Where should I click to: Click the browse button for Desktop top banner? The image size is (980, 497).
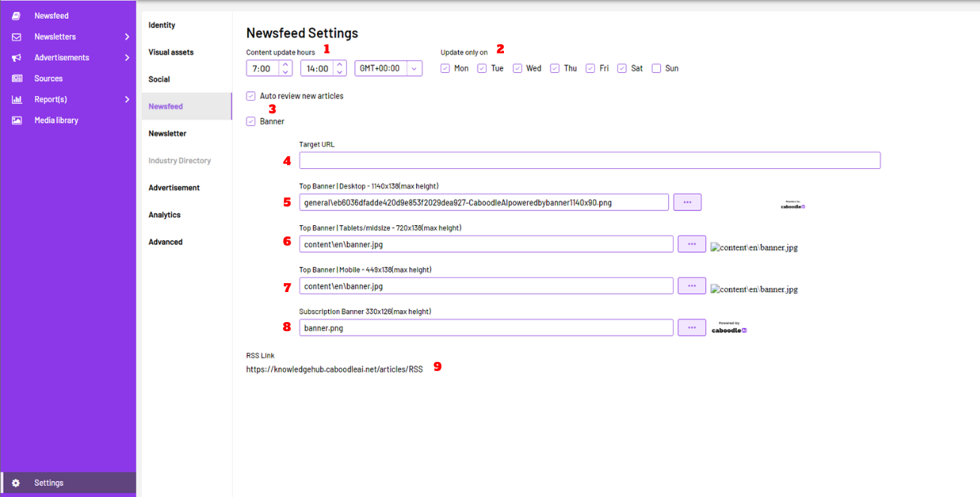click(686, 202)
